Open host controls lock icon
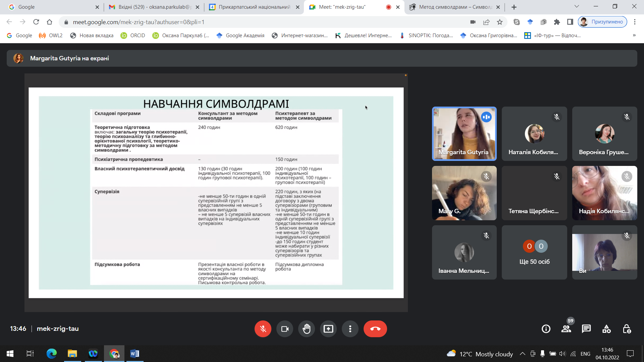Viewport: 644px width, 362px height. pos(627,329)
